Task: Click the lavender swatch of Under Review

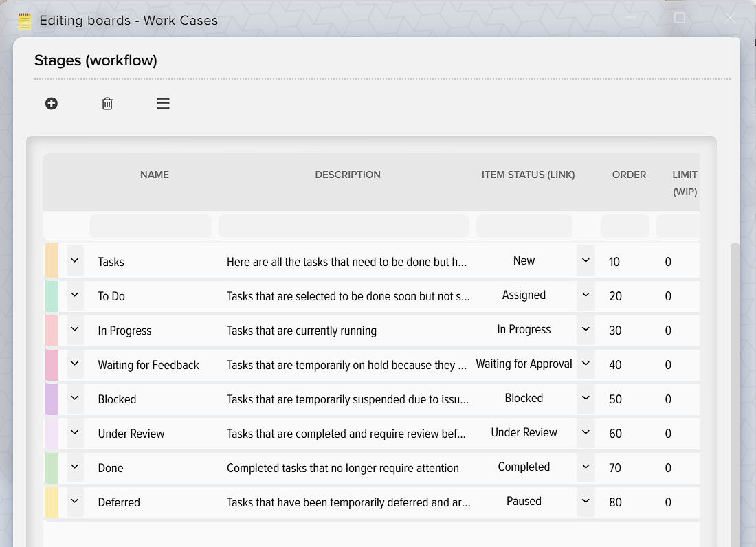Action: (52, 434)
